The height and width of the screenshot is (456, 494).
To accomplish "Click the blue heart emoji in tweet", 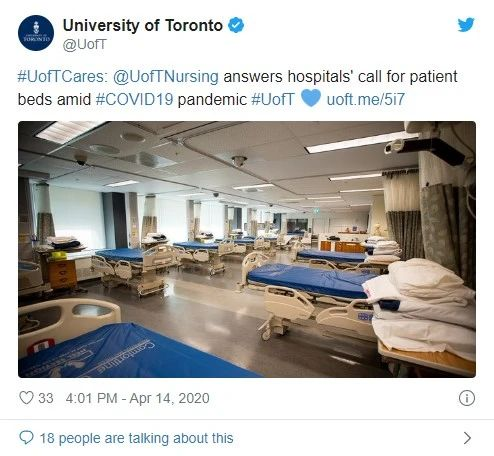I will click(311, 98).
